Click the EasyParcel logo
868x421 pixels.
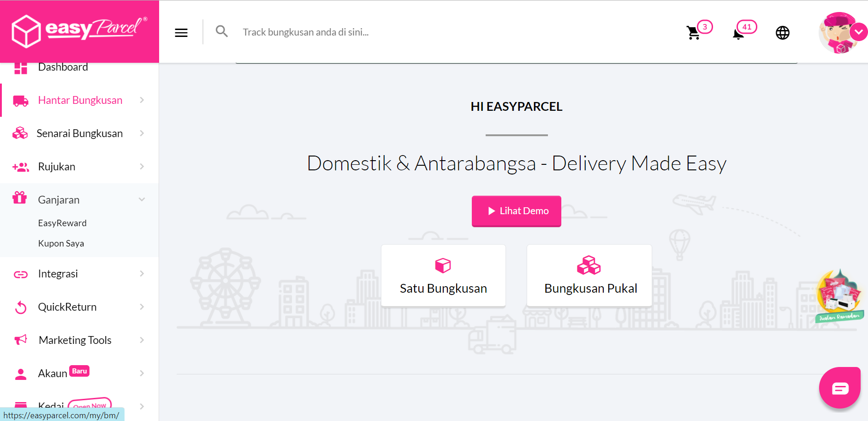[x=79, y=30]
